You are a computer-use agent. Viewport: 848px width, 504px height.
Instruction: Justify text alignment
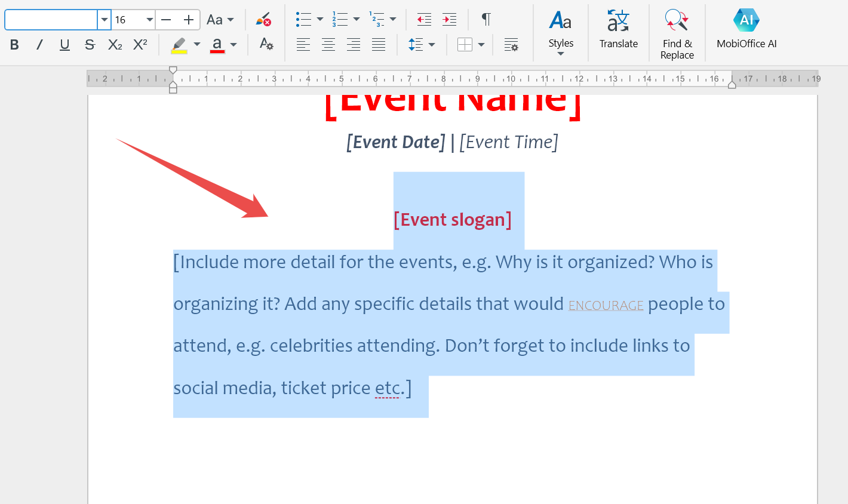pos(379,45)
